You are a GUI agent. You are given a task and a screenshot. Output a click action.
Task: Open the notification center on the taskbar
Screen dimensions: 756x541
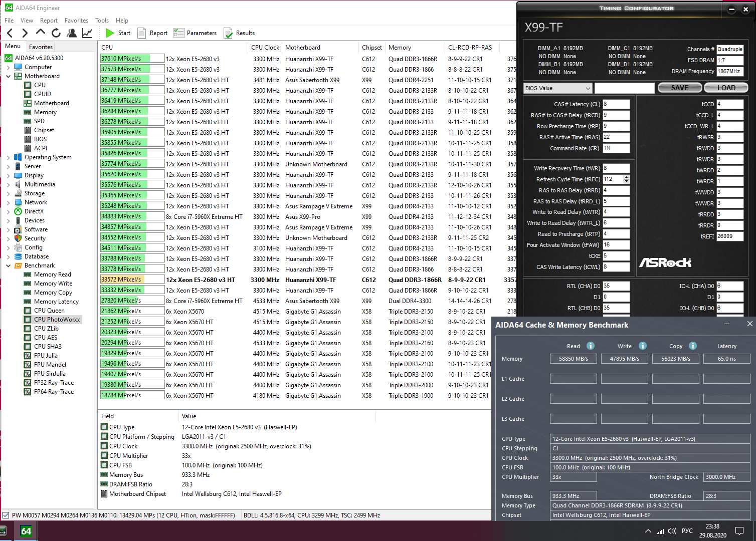pyautogui.click(x=739, y=531)
